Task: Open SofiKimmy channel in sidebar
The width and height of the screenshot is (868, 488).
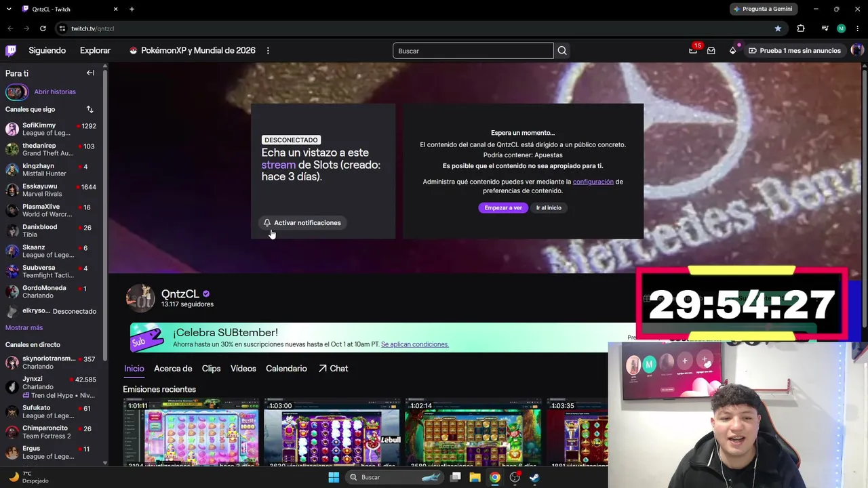Action: coord(52,129)
